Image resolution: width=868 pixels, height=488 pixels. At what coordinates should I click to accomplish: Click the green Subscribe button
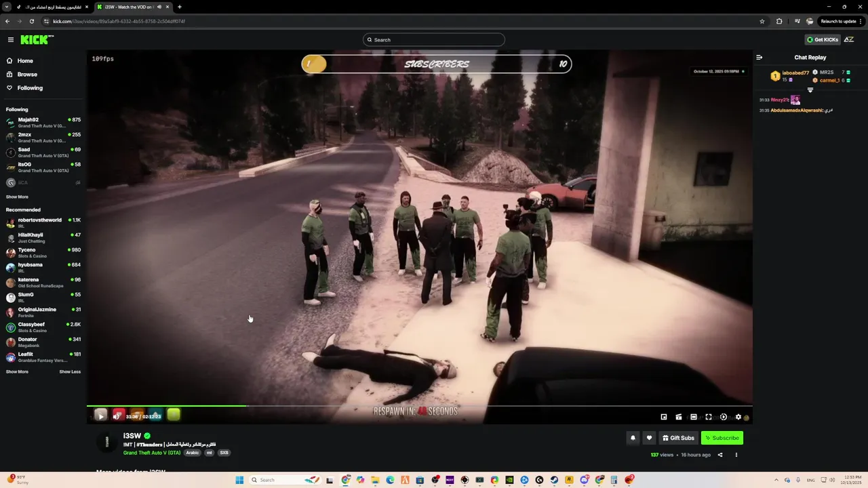722,438
